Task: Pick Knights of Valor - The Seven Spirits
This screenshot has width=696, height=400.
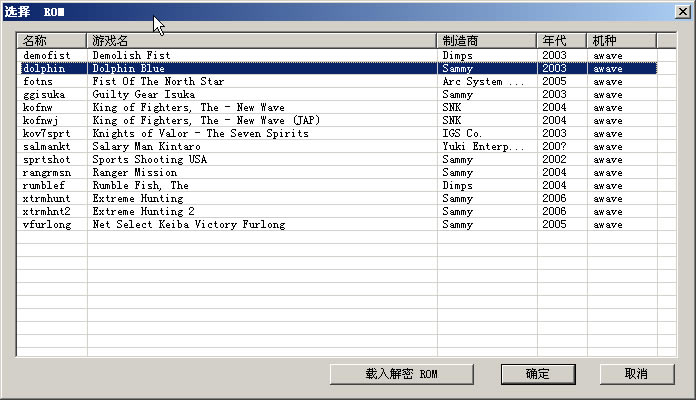Action: [186, 134]
